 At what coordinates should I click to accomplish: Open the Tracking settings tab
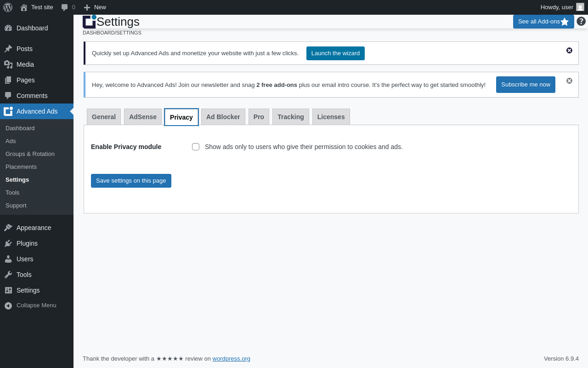point(290,117)
